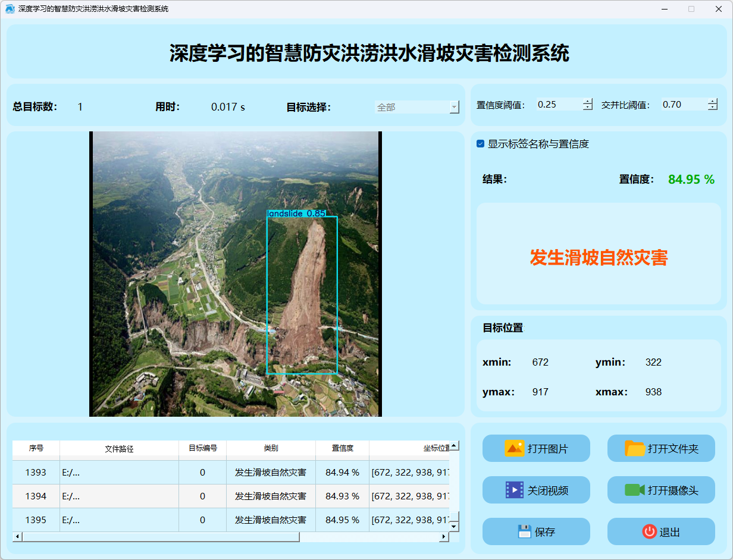
Task: Decrease the IoU threshold with down arrow
Action: pyautogui.click(x=713, y=108)
